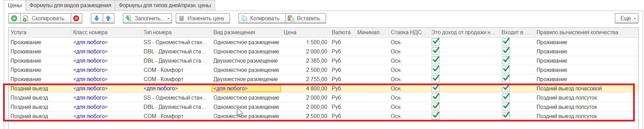Image resolution: width=644 pixels, height=129 pixels.
Task: Click price cell 1 500,00
Action: coord(305,42)
